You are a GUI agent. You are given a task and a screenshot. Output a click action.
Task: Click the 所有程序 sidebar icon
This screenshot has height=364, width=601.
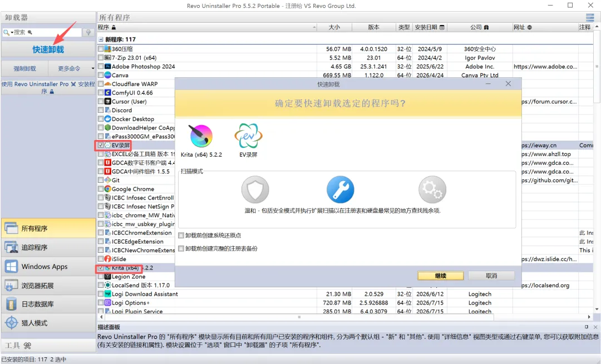(11, 228)
